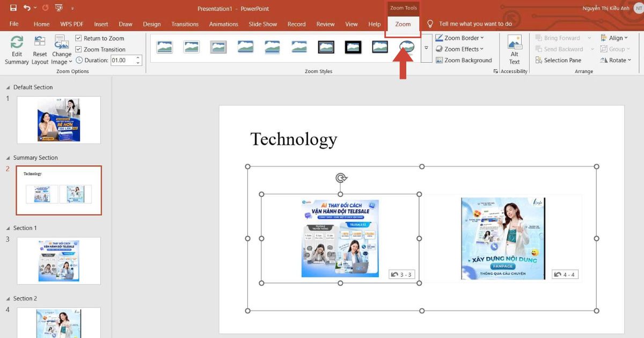This screenshot has height=338, width=644.
Task: Select the section zoom labeled 3 - 3
Action: 340,238
